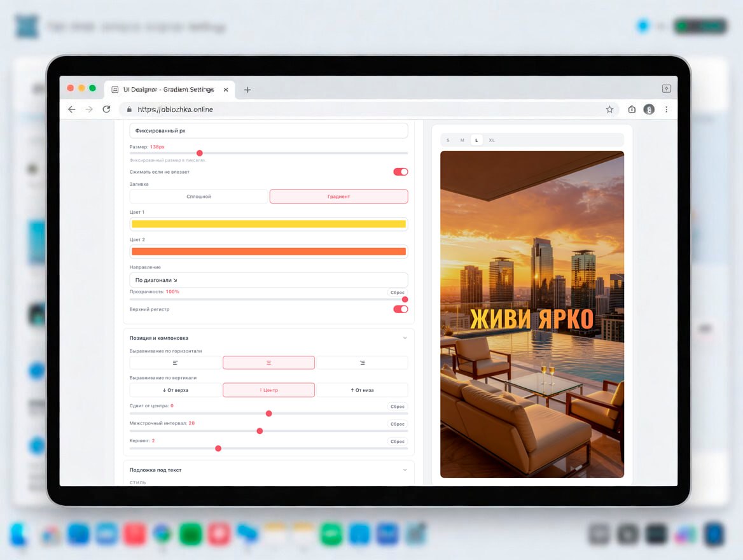
Task: Toggle the 'Сжимать если не влезает' switch
Action: point(400,172)
